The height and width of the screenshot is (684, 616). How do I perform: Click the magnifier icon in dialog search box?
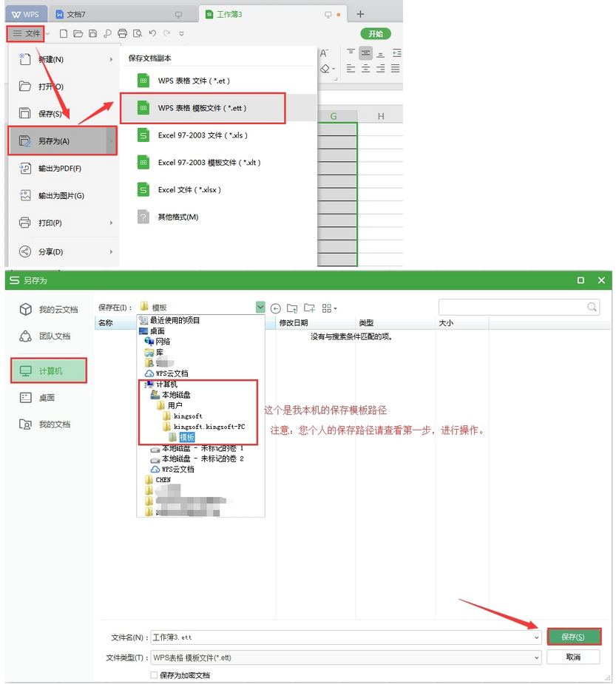pos(592,307)
